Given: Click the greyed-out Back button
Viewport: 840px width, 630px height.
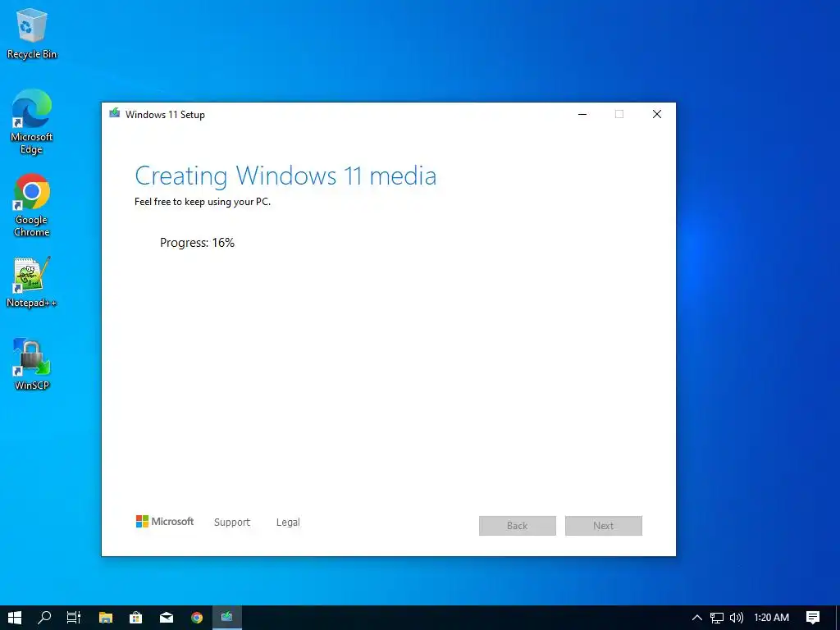Looking at the screenshot, I should pyautogui.click(x=518, y=526).
